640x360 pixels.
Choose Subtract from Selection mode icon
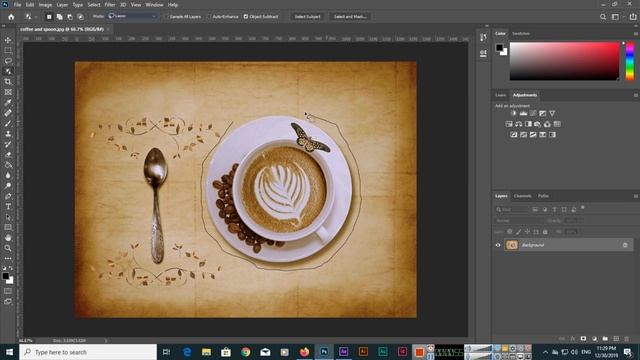coord(70,17)
